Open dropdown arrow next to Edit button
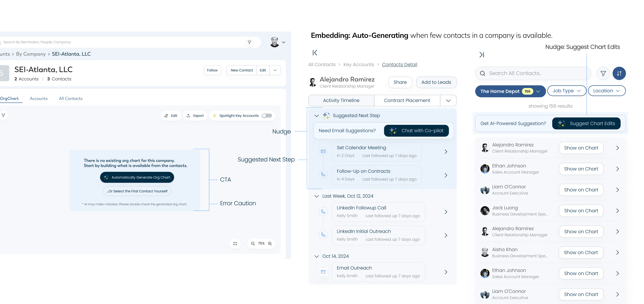The image size is (644, 304). (x=275, y=70)
